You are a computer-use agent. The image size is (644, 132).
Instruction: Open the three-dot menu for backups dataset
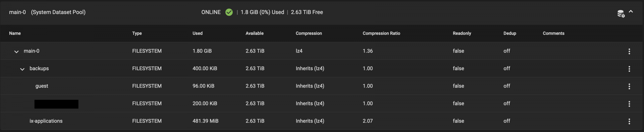[629, 69]
